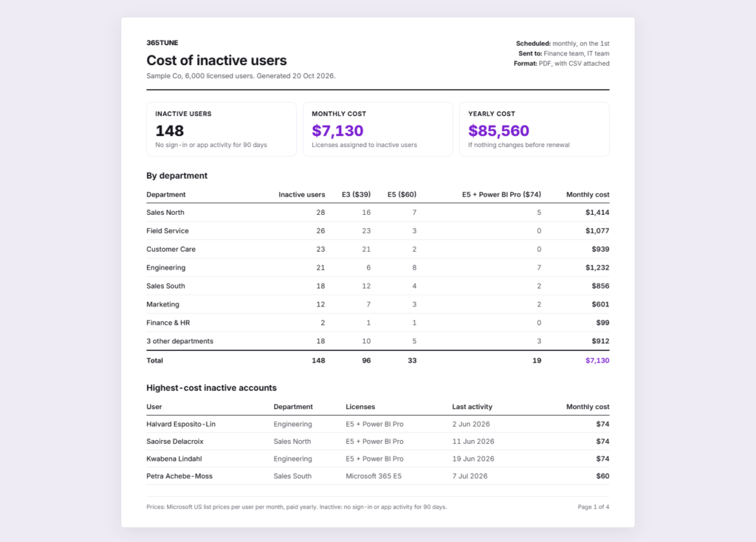Click the purple $7,130 total in table
Screen dimensions: 756x542
tap(597, 360)
